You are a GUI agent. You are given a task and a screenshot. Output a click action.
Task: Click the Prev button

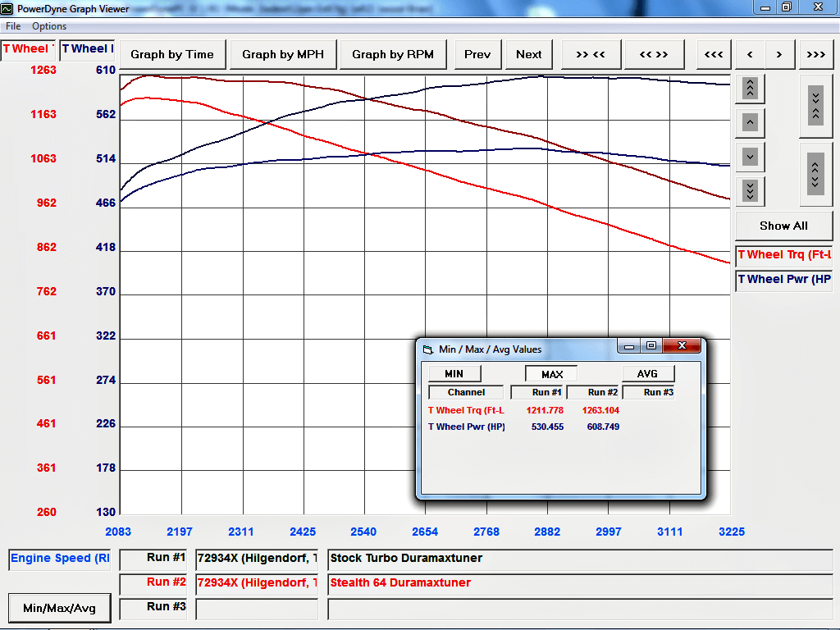point(477,55)
